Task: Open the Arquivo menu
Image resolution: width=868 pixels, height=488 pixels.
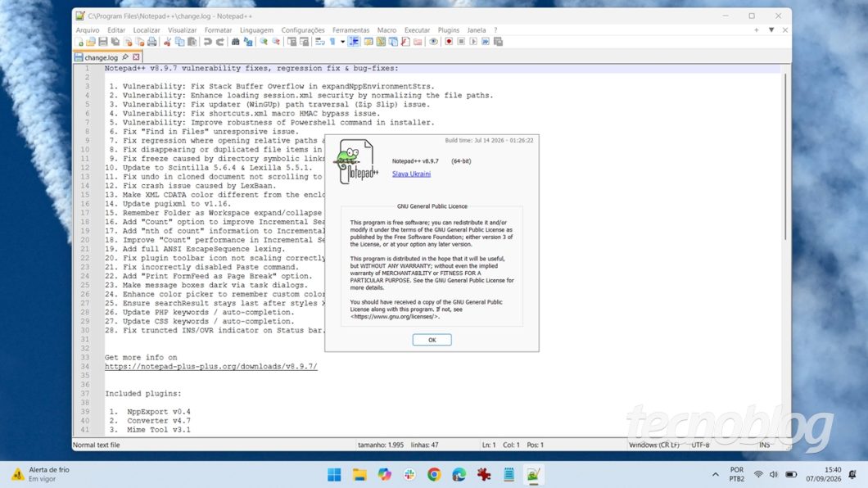Action: tap(88, 29)
